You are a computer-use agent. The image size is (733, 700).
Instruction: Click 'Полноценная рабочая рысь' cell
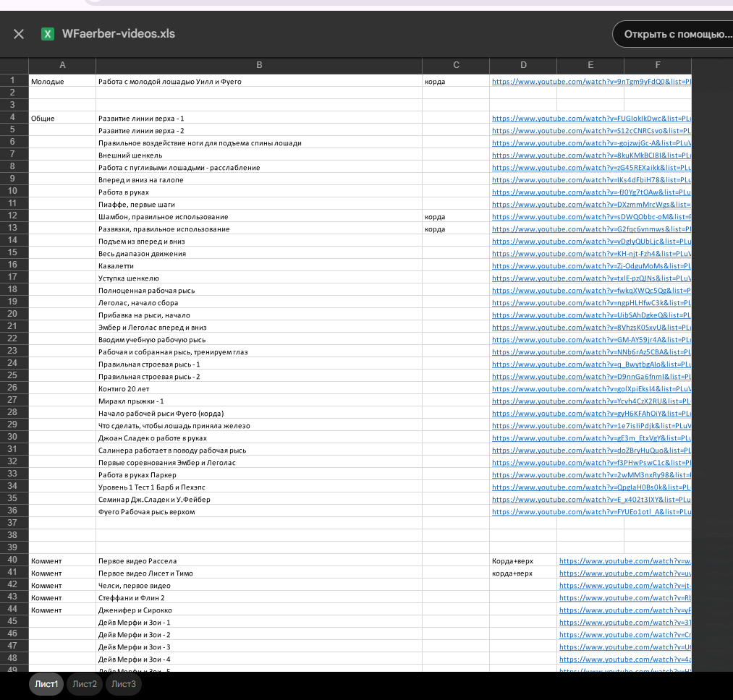[259, 291]
